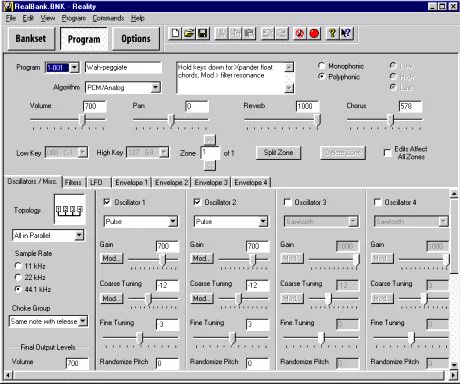This screenshot has height=384, width=460.
Task: Open the Program number dropdown
Action: (x=75, y=68)
